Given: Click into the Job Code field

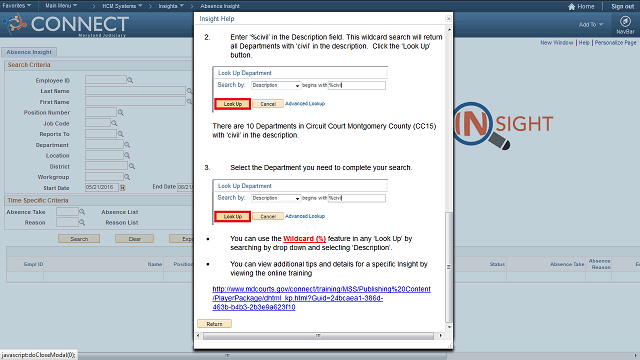Looking at the screenshot, I should [x=98, y=123].
